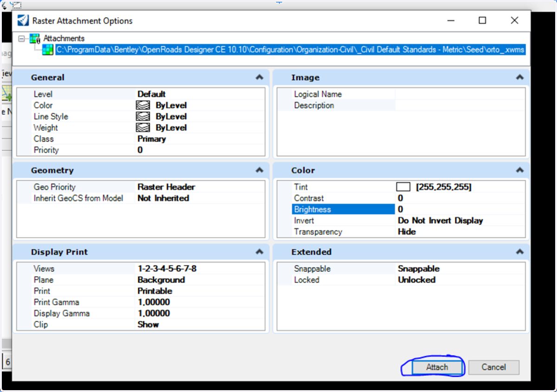Collapse the Geometry section
Image resolution: width=557 pixels, height=392 pixels.
[259, 170]
